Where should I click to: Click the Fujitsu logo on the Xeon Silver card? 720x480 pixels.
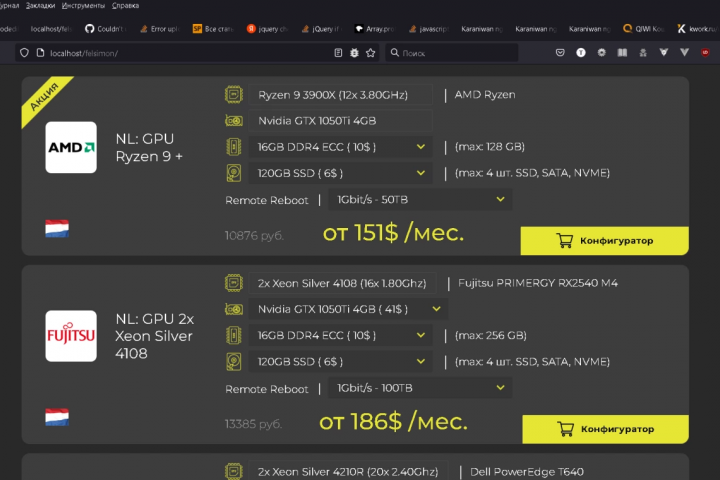71,336
